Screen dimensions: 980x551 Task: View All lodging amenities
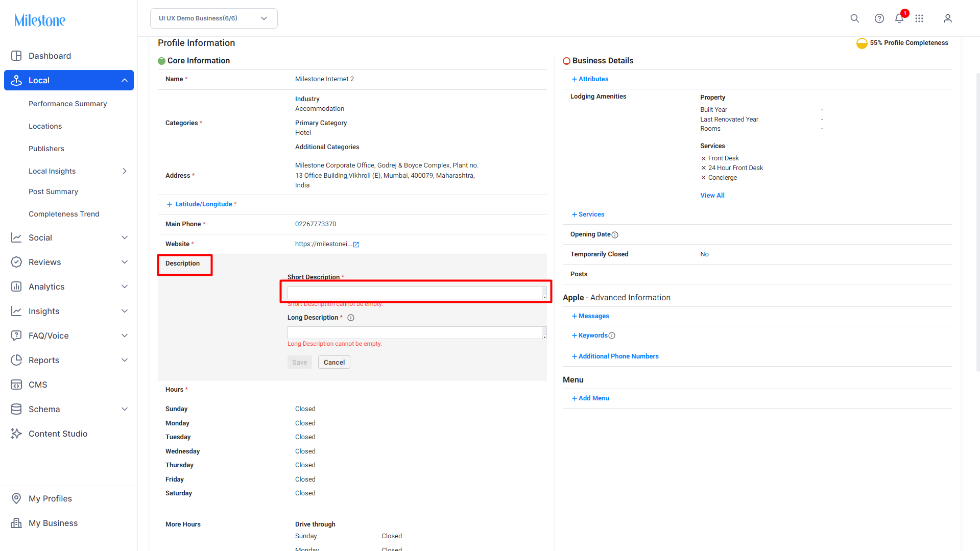tap(712, 196)
